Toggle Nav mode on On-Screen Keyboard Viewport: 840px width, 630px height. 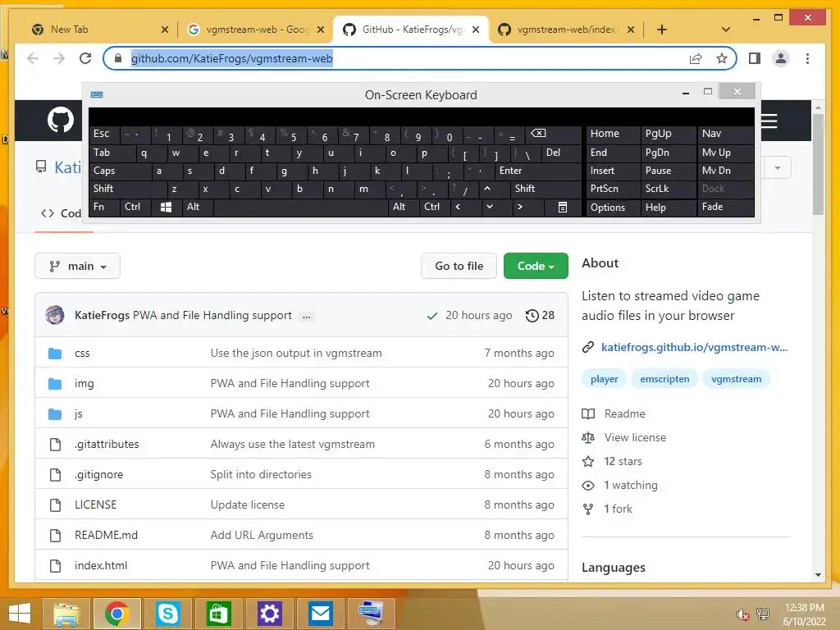725,134
